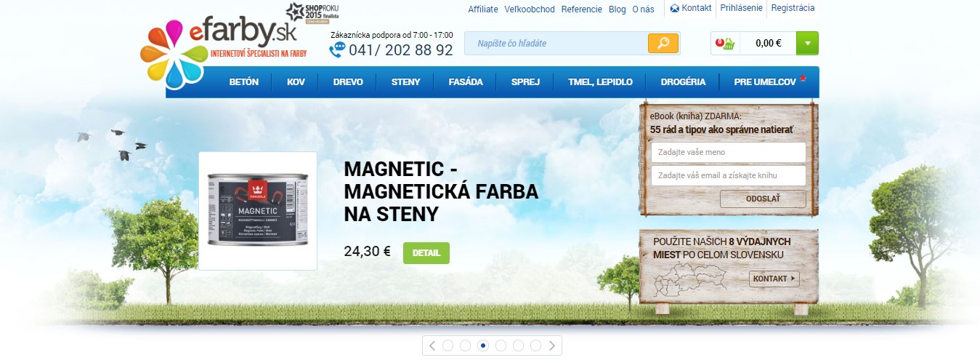
Task: Select the fifth carousel dot
Action: coord(518,346)
